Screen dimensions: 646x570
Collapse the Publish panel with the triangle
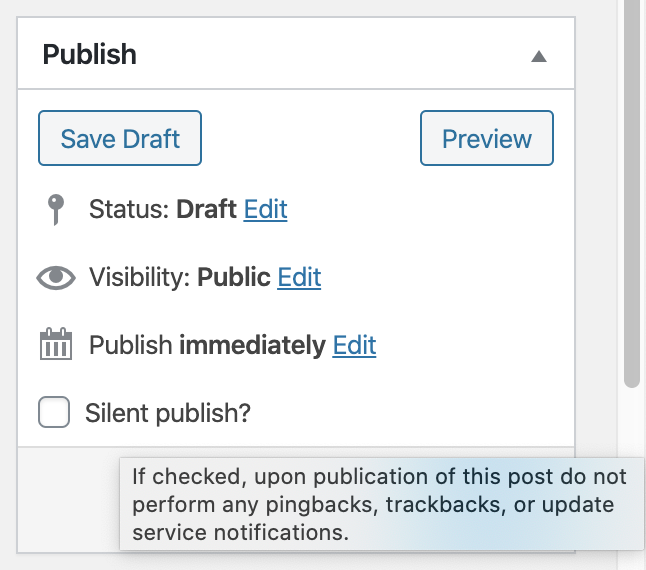538,56
